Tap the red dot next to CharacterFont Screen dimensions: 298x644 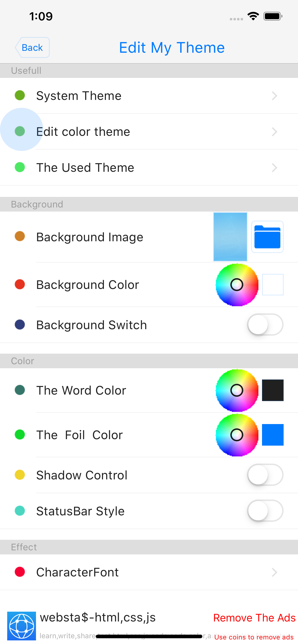(20, 572)
